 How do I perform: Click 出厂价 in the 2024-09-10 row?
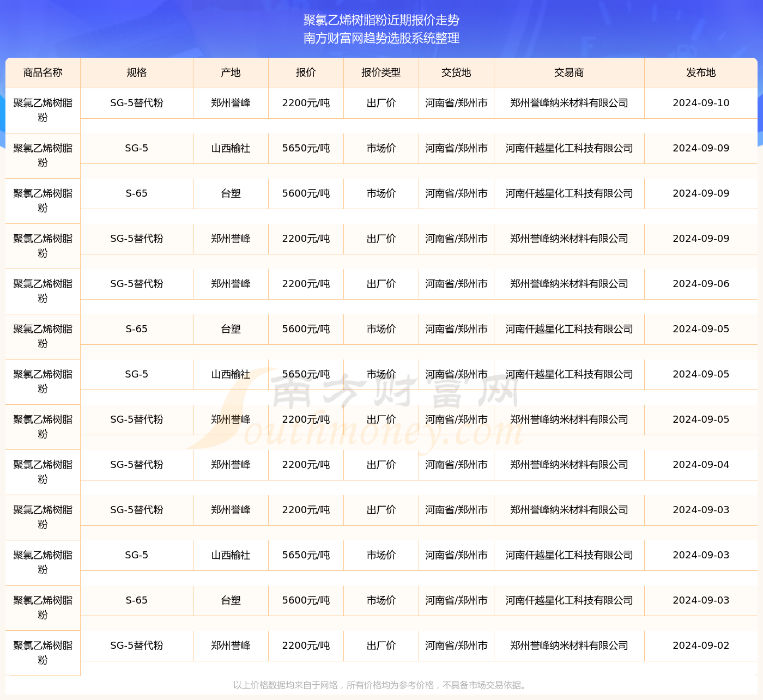pos(381,103)
